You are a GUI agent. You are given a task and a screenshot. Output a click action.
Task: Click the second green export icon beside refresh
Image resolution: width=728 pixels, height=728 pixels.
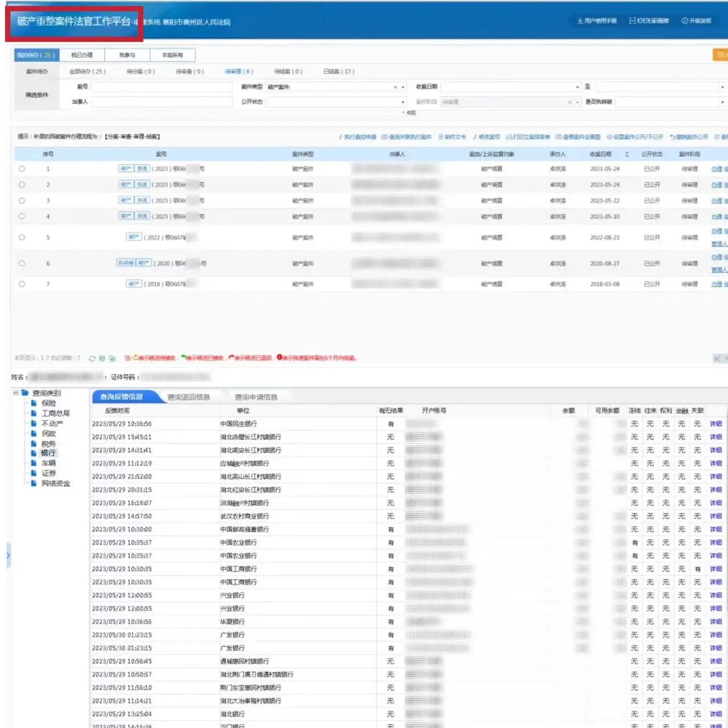pos(112,358)
